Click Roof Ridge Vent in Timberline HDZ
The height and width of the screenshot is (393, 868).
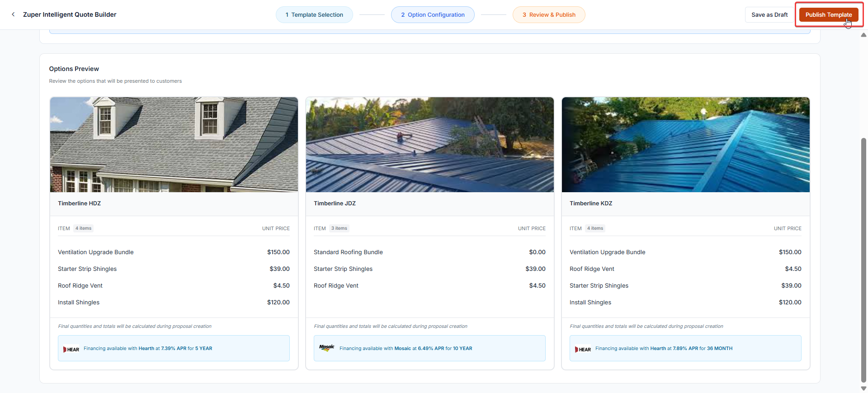pyautogui.click(x=80, y=285)
